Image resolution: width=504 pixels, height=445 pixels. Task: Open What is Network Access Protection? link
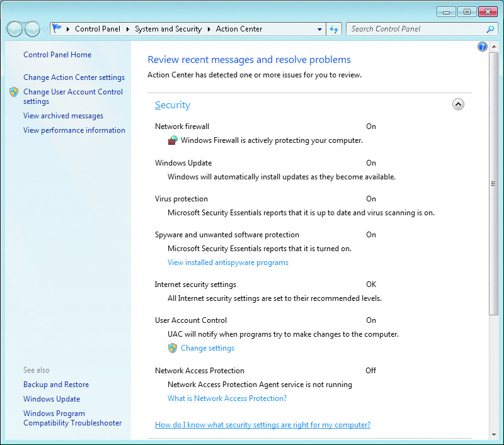tap(227, 398)
